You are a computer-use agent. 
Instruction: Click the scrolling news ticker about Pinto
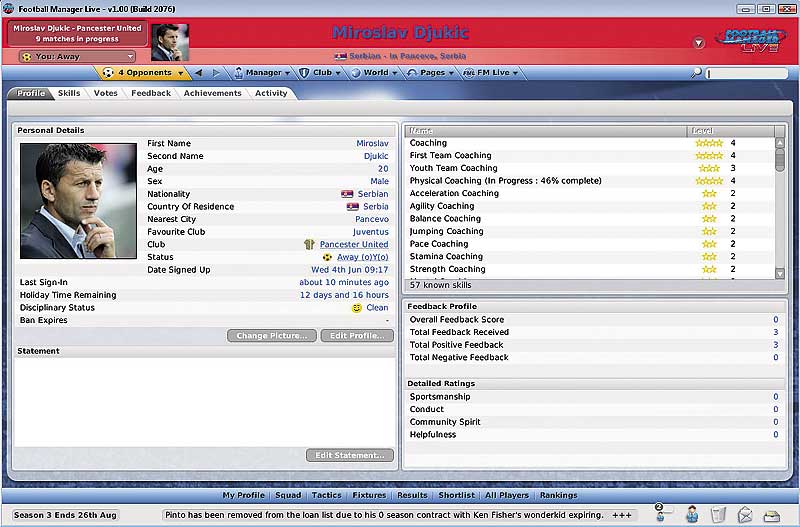[399, 515]
